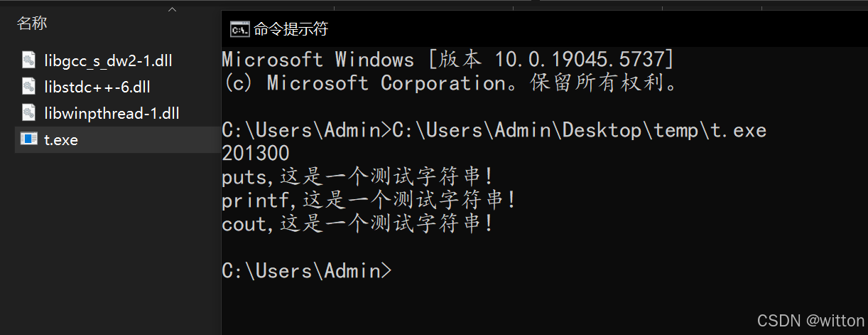Select the libwinpthread-1.dll file name
868x335 pixels.
112,114
